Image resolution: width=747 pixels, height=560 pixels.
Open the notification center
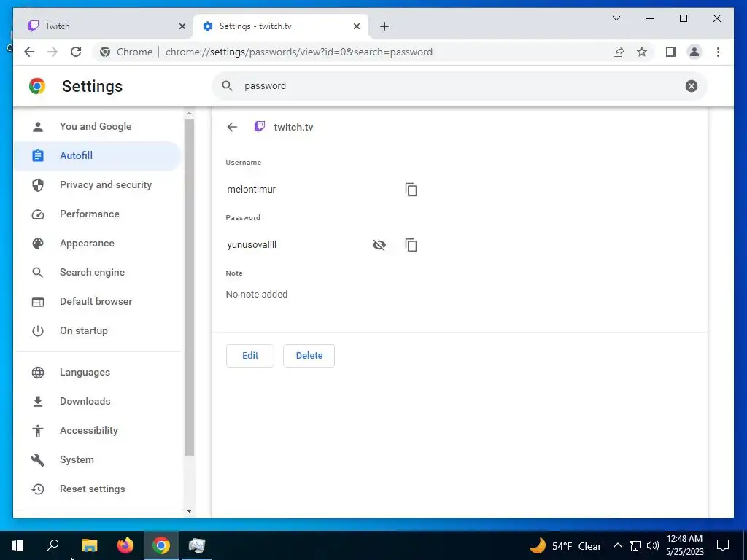pos(723,545)
